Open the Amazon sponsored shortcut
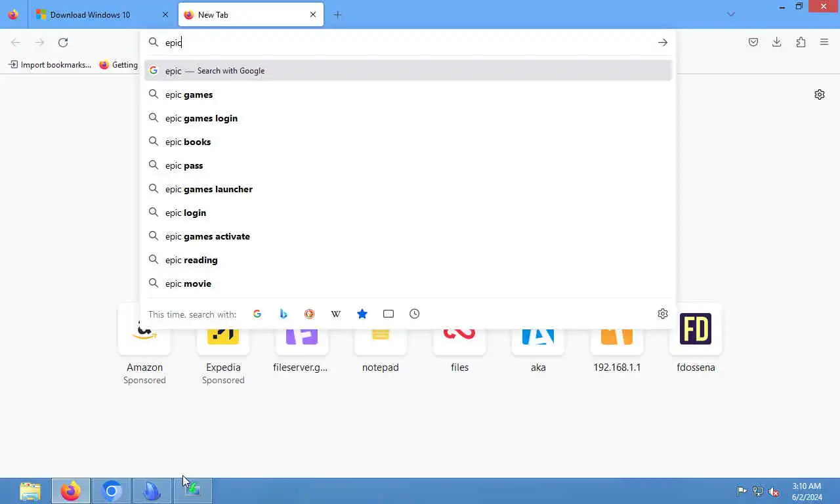 144,345
